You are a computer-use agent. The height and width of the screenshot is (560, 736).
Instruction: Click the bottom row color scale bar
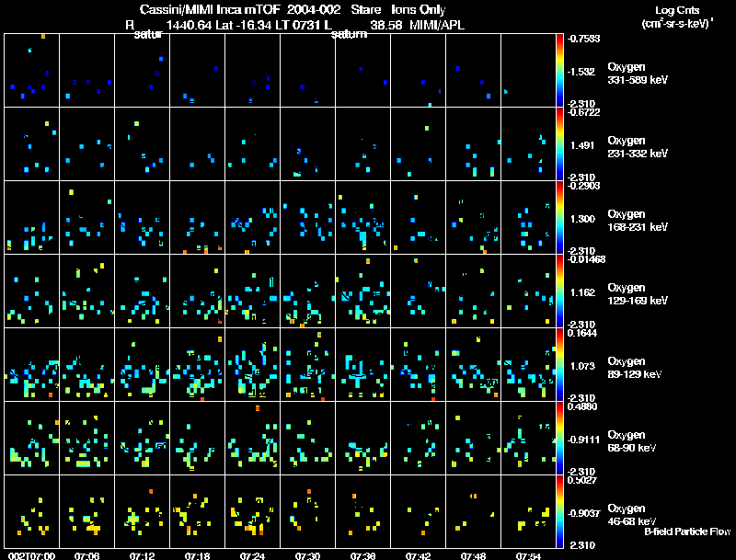click(559, 511)
